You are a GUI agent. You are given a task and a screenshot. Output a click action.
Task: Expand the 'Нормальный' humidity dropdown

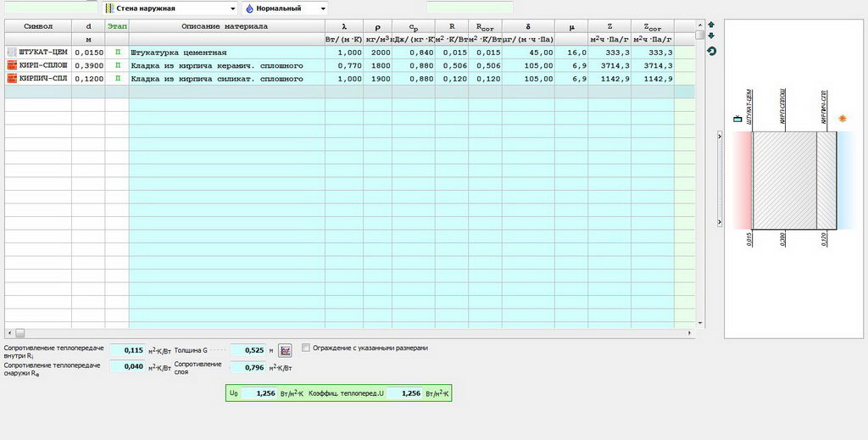[x=285, y=8]
